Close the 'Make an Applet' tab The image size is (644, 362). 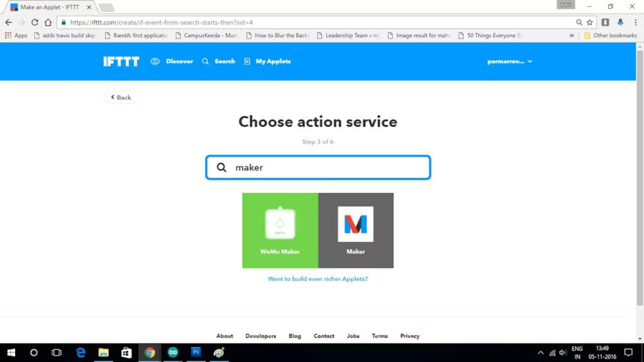point(89,8)
